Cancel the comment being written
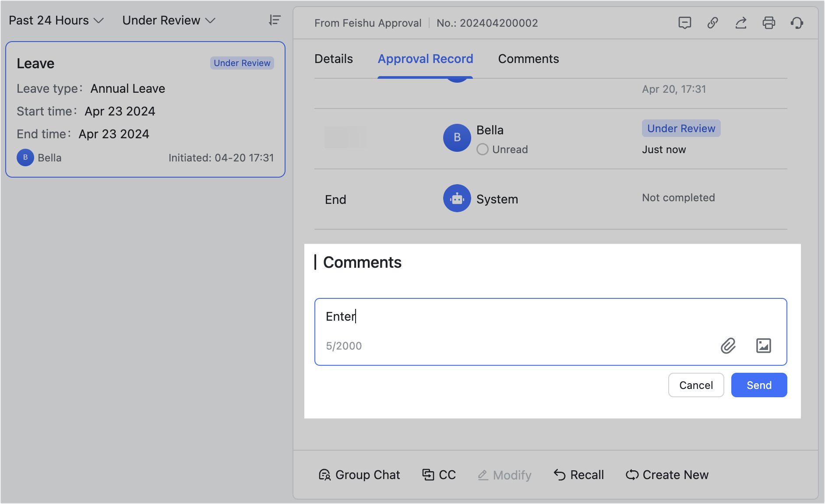This screenshot has height=504, width=825. pos(696,385)
